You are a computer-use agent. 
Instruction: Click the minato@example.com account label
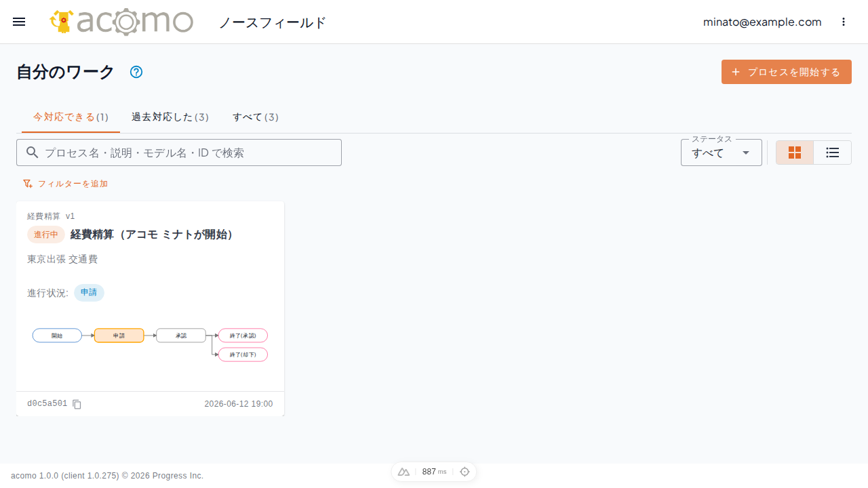[x=762, y=22]
